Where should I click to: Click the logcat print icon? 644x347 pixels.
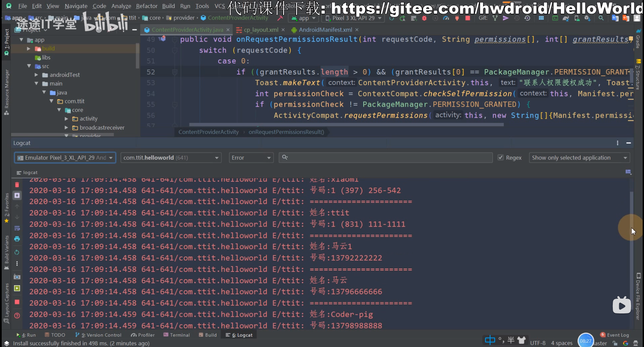[17, 239]
